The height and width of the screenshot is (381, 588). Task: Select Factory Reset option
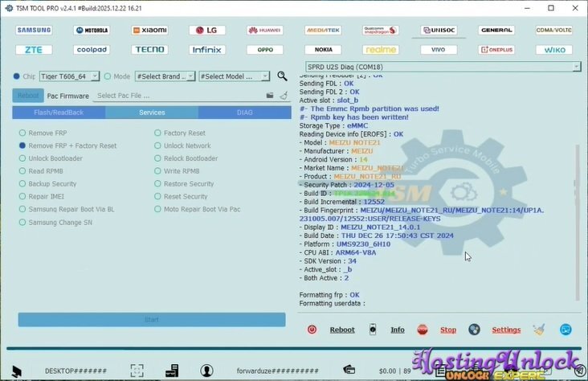click(x=180, y=133)
